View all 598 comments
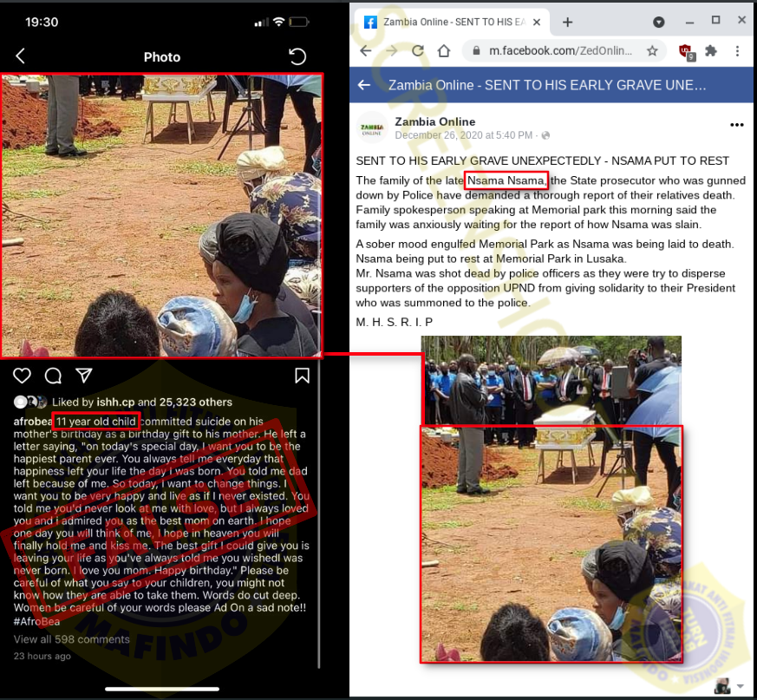Screen dimensions: 757x700 click(71, 639)
